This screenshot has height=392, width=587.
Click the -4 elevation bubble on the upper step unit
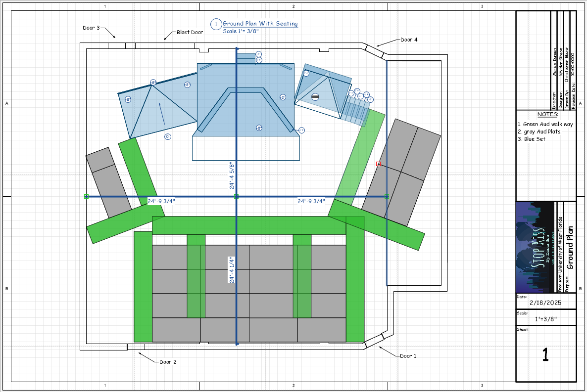coord(259,60)
